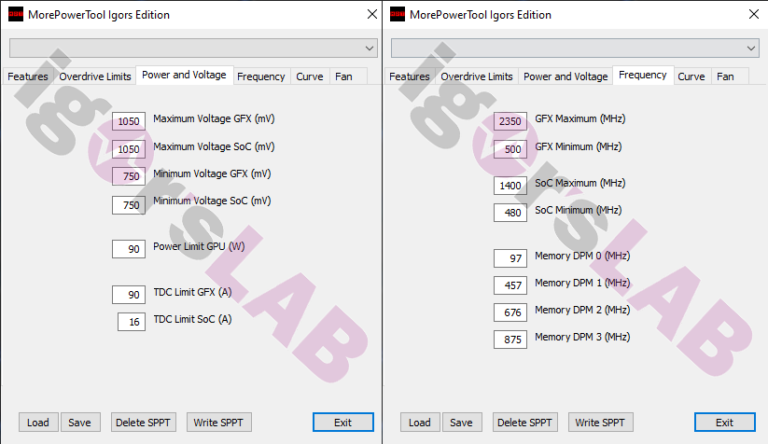Open the profile dropdown in the right window

pyautogui.click(x=575, y=48)
